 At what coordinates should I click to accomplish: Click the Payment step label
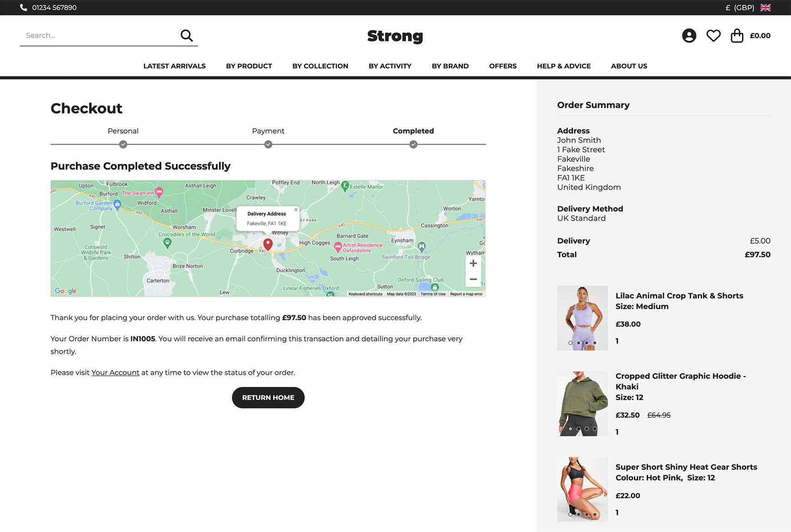[x=268, y=131]
